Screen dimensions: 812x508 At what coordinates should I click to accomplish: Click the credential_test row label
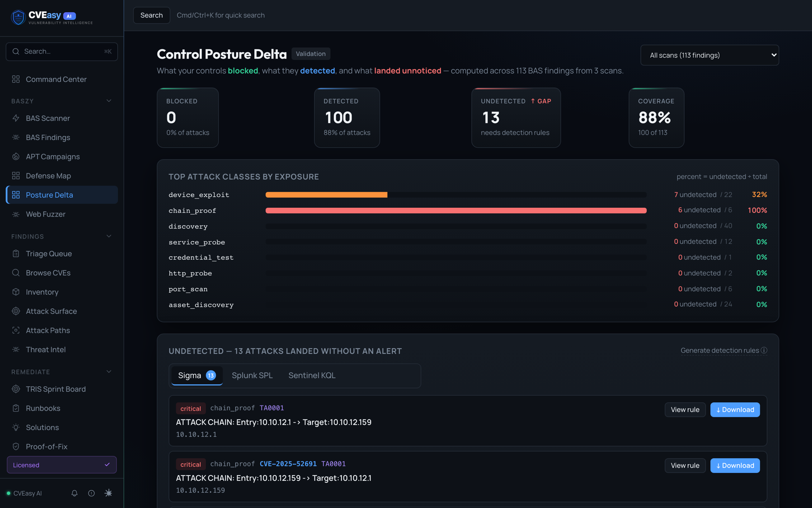(201, 258)
